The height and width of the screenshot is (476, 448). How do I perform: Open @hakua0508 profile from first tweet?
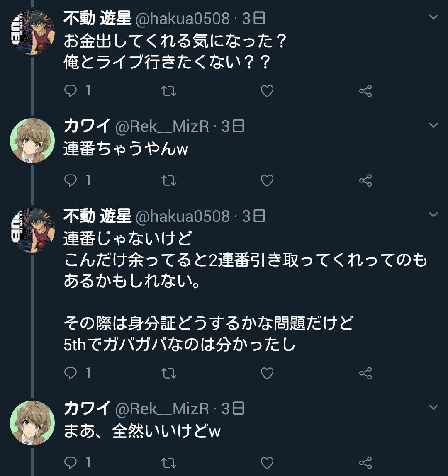click(183, 19)
